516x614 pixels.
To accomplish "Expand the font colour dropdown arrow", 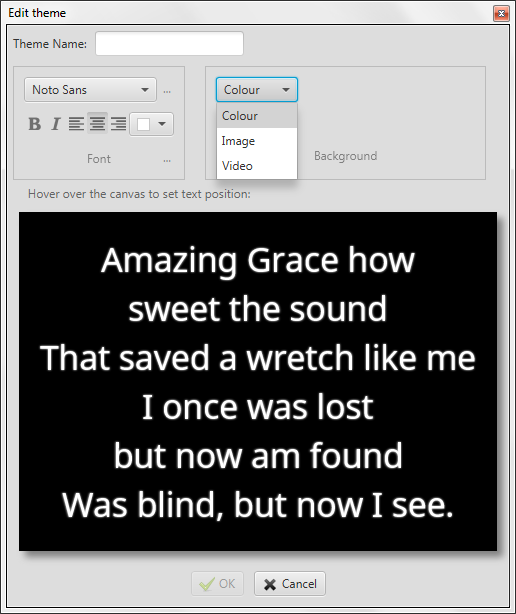I will click(x=162, y=124).
